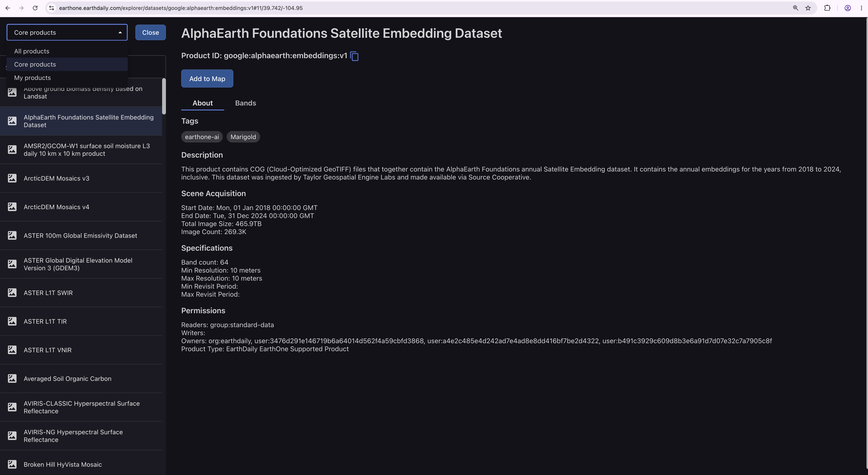Click the browser forward arrow
Image resolution: width=868 pixels, height=475 pixels.
[21, 8]
